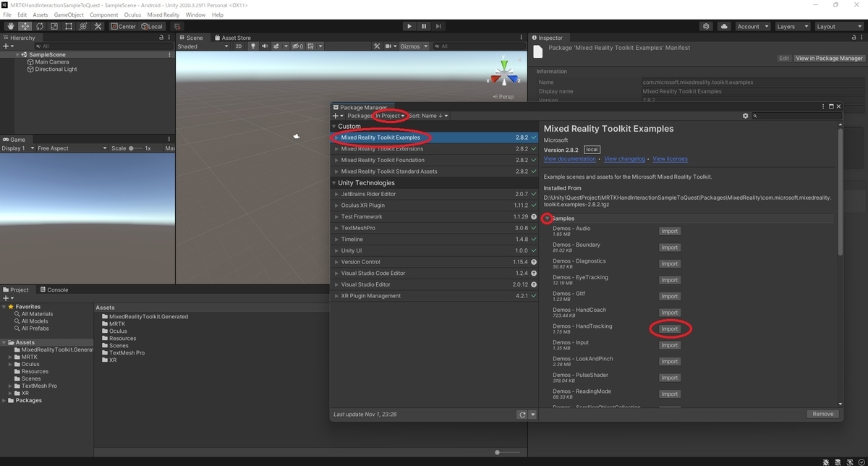Viewport: 868px width, 466px height.
Task: Switch to the Asset Store tab
Action: pyautogui.click(x=232, y=38)
